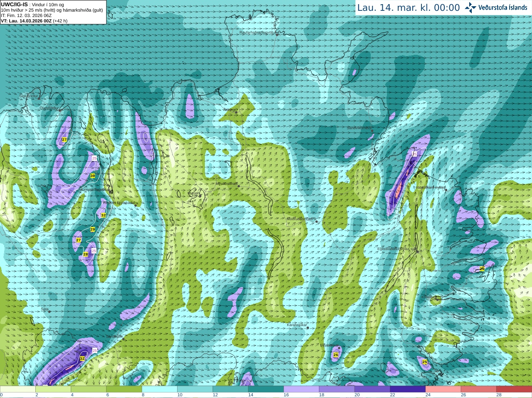Click yellow gust marker 32 in bottom-left purple band
The image size is (532, 398).
point(82,359)
